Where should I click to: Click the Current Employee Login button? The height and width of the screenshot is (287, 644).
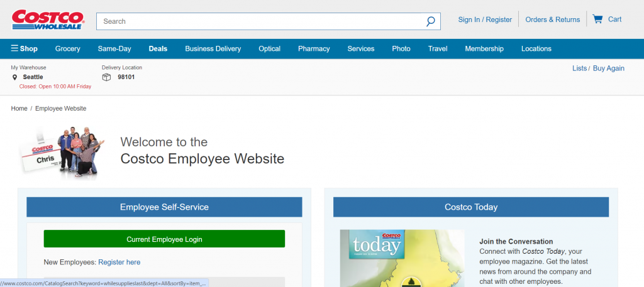click(x=164, y=239)
